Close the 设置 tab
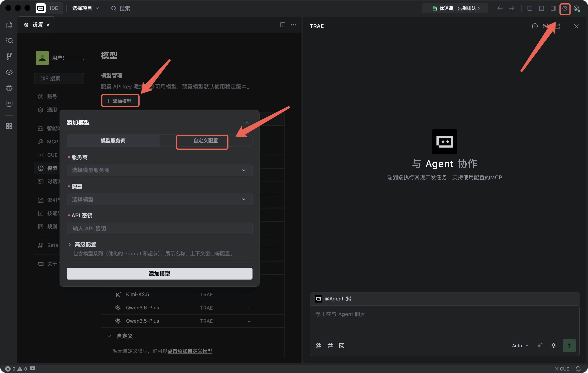This screenshot has width=588, height=373. point(48,25)
